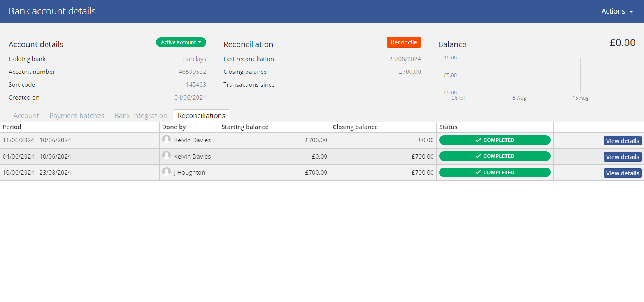
Task: Click the Completed status badge for 11/06/2024 row
Action: point(495,140)
